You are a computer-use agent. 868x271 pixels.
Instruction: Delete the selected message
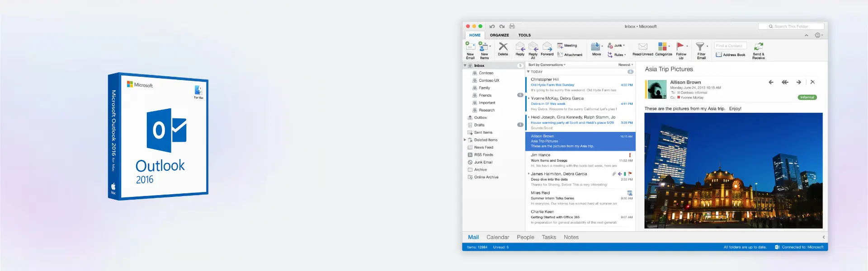(x=503, y=49)
